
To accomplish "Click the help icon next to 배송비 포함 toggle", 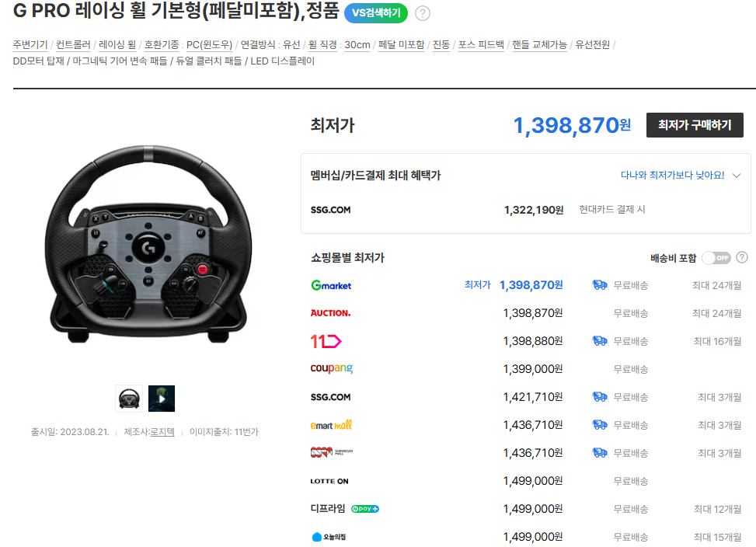I will pos(742,257).
